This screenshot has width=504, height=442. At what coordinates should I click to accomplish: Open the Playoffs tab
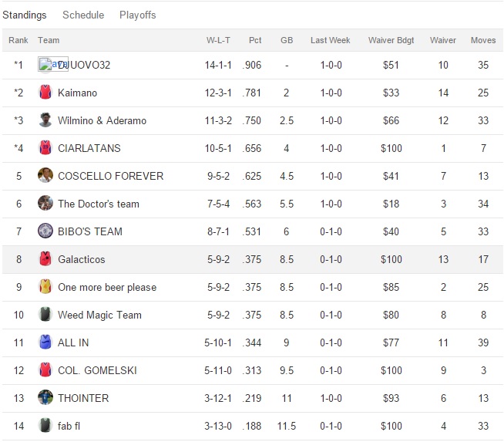pyautogui.click(x=137, y=15)
